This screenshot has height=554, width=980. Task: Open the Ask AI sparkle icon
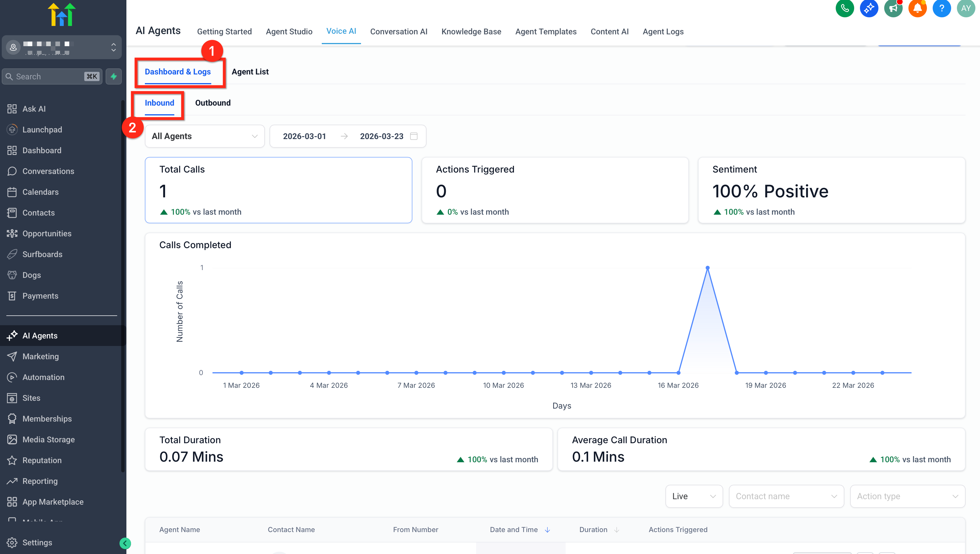pos(869,8)
